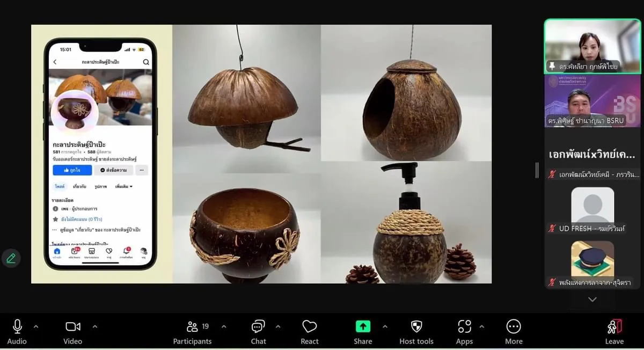Click the More options button
Viewport: 644px width, 350px height.
pyautogui.click(x=514, y=327)
